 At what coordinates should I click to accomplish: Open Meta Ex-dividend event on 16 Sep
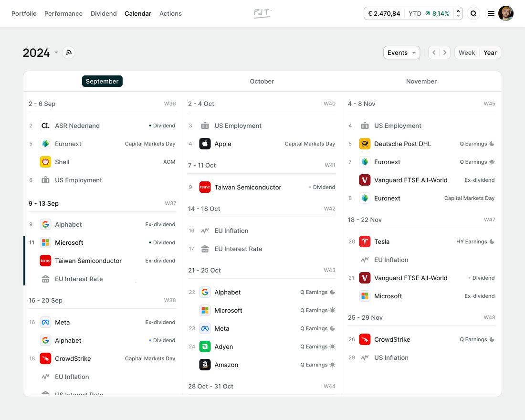(x=102, y=322)
